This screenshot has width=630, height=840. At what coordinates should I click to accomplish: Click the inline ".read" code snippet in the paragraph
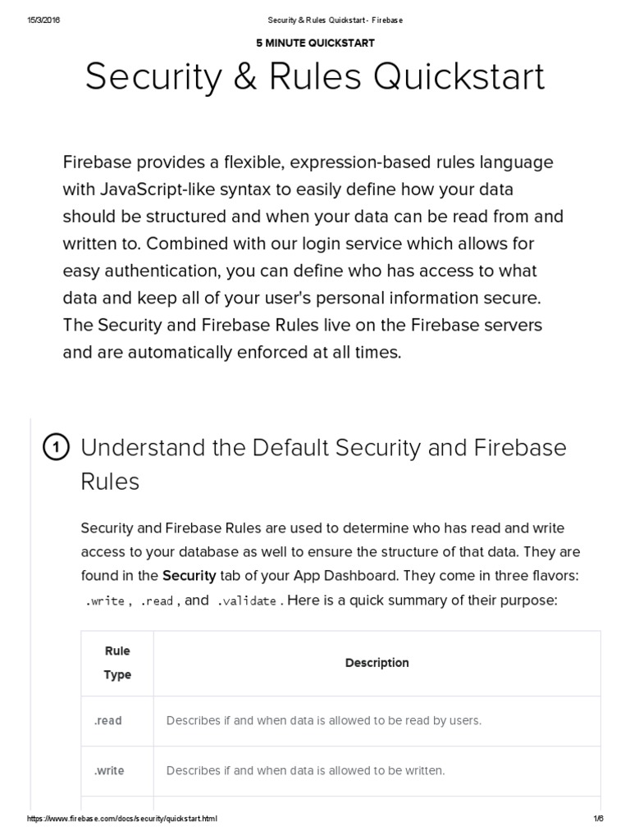click(157, 601)
